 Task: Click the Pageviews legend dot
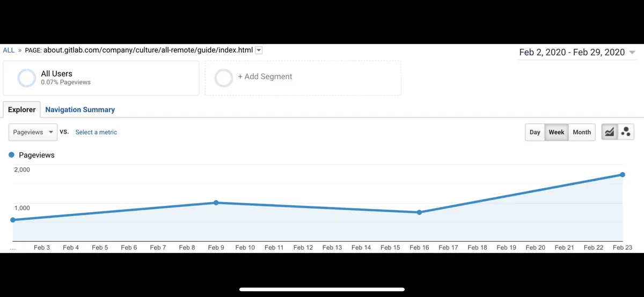tap(11, 155)
